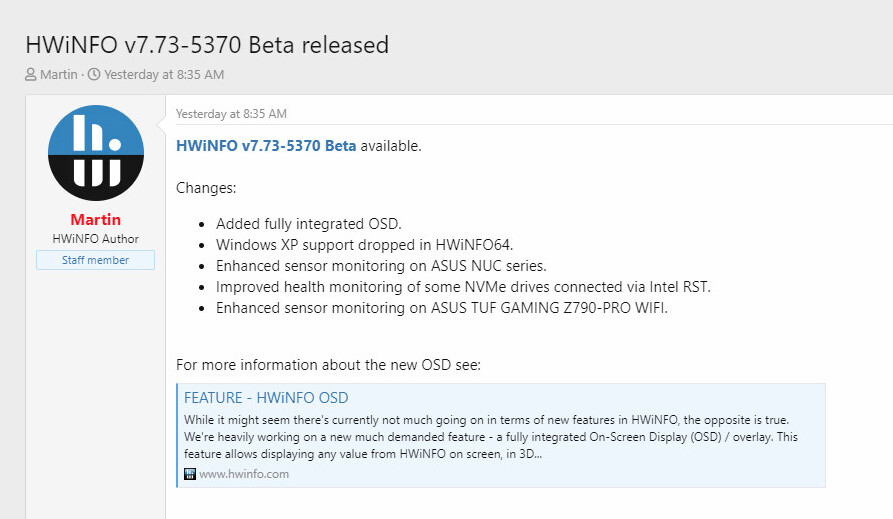
Task: Open the HWiNFO v7.73-5370 Beta link
Action: point(266,146)
